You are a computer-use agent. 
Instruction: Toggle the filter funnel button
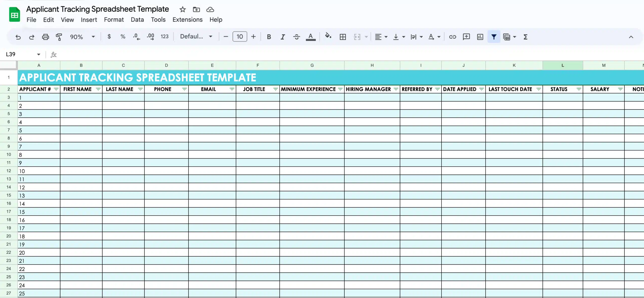point(494,37)
